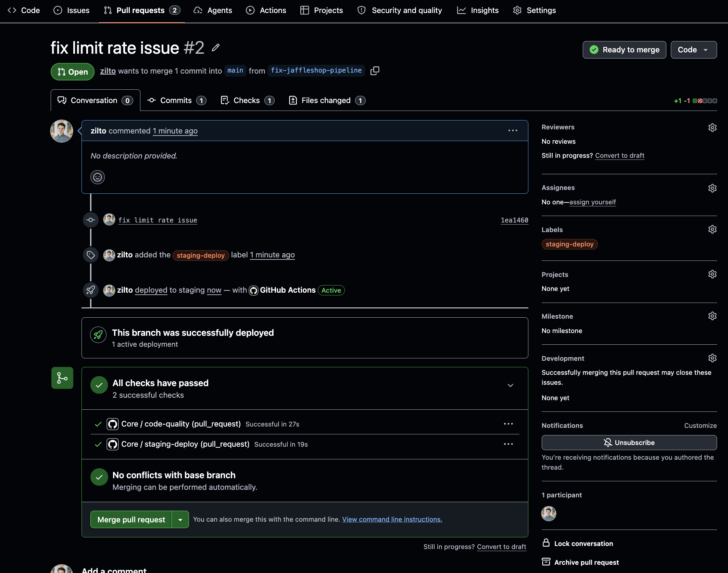728x573 pixels.
Task: Add an emoji reaction to zilto's comment
Action: coord(98,177)
